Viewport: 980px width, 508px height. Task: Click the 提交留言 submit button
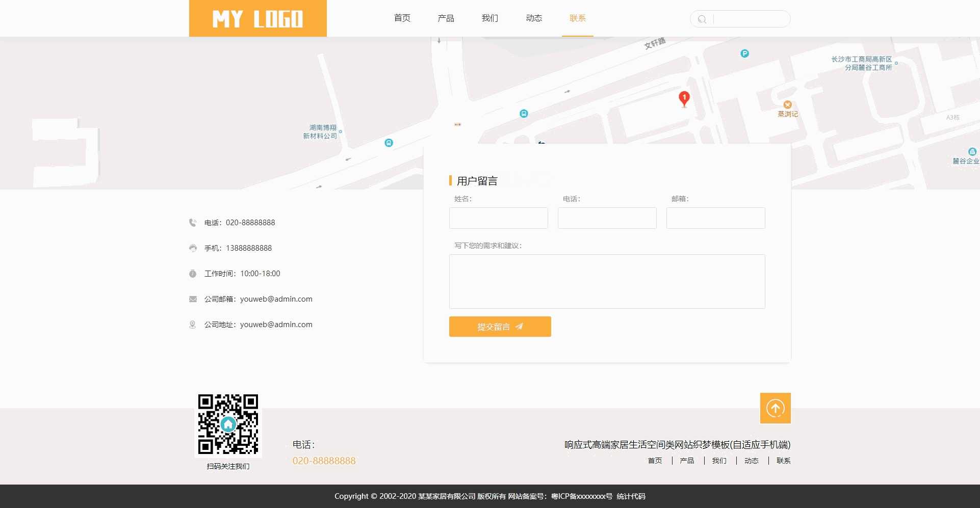click(x=500, y=327)
